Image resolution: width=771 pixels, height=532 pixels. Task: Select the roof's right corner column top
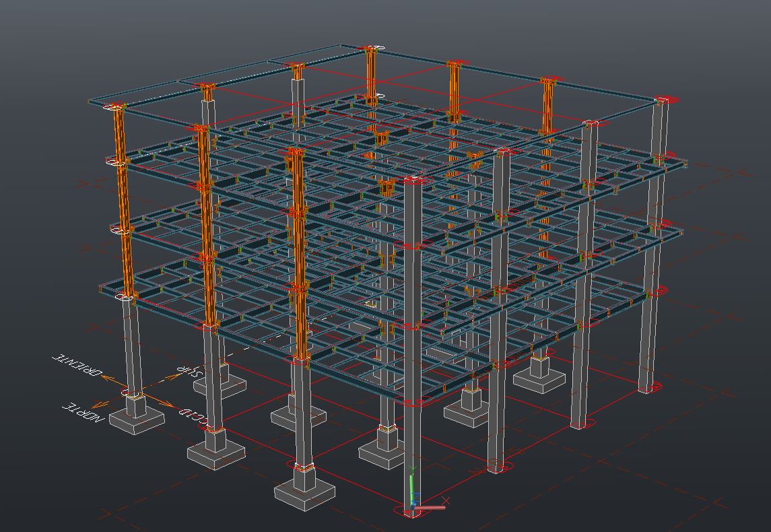click(x=663, y=102)
